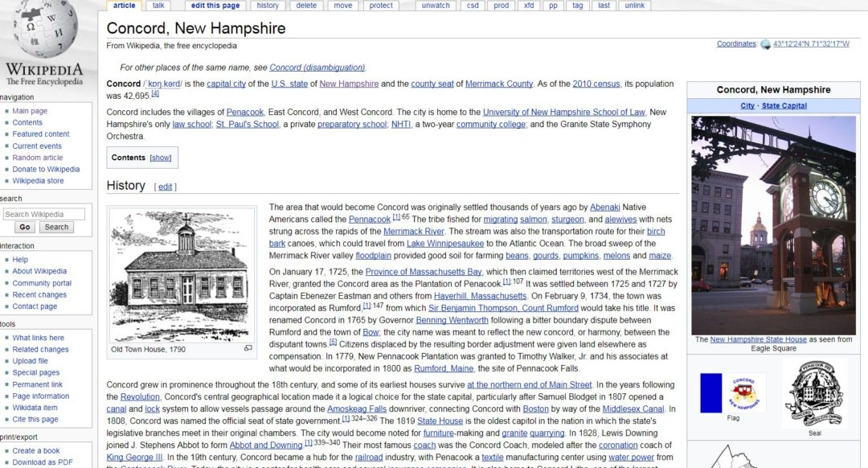The width and height of the screenshot is (868, 468).
Task: Click the unlink tab
Action: [634, 6]
